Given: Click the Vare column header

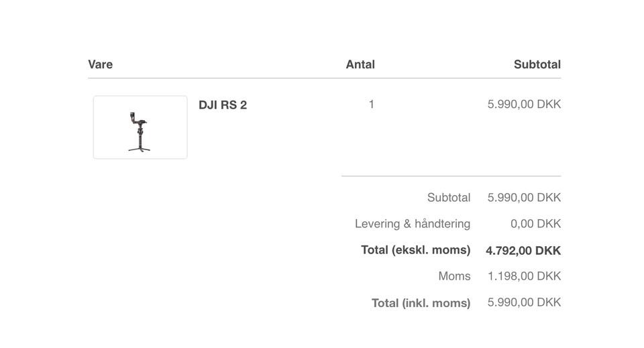Looking at the screenshot, I should [101, 64].
